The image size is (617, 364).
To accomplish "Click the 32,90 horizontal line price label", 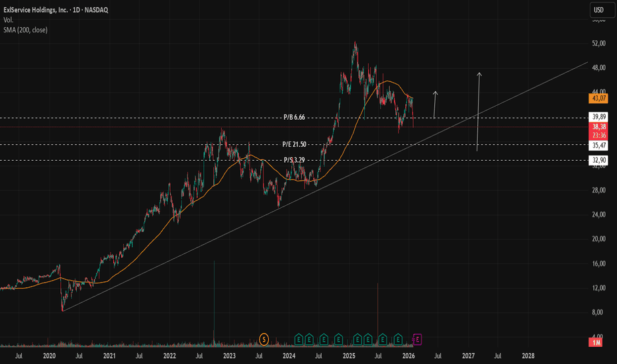I will point(598,160).
